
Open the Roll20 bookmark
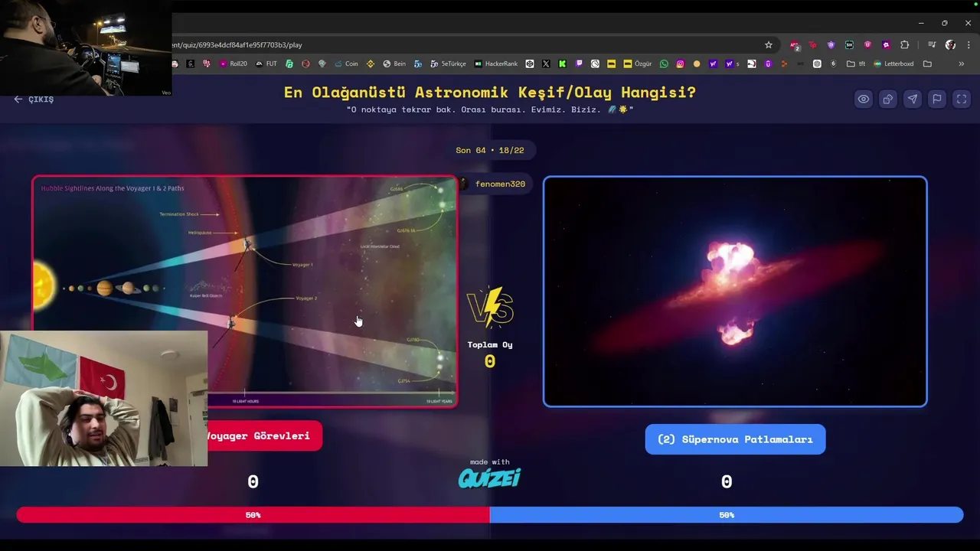click(x=234, y=64)
